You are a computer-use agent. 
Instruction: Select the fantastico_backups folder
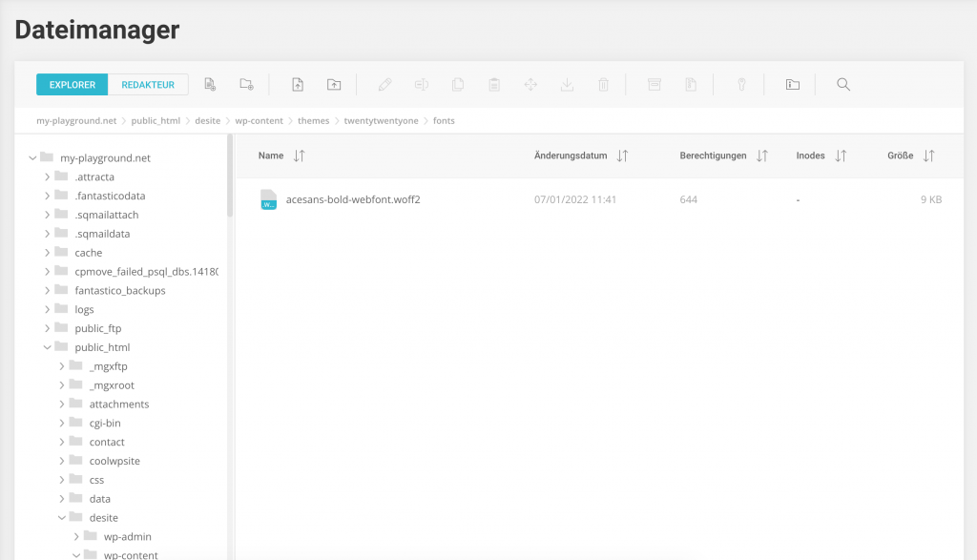tap(120, 291)
